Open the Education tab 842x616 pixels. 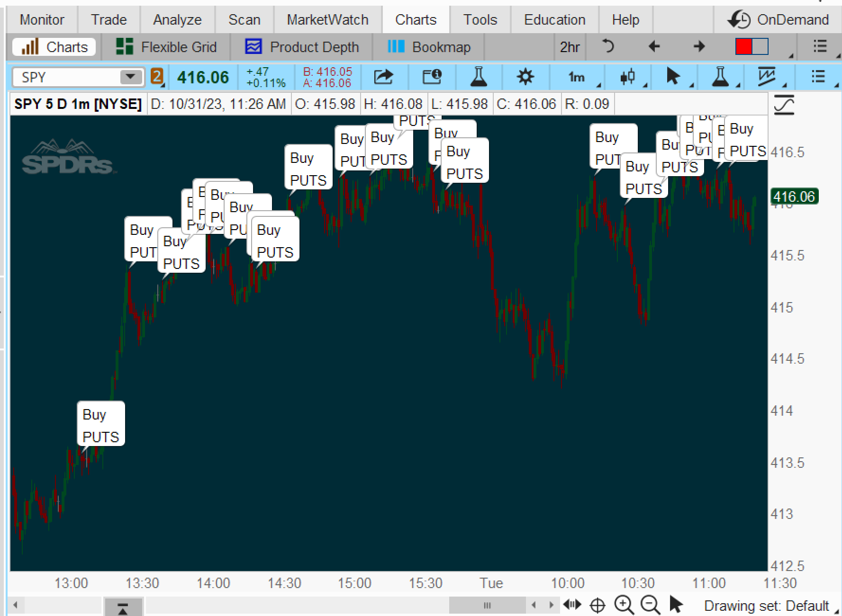555,20
